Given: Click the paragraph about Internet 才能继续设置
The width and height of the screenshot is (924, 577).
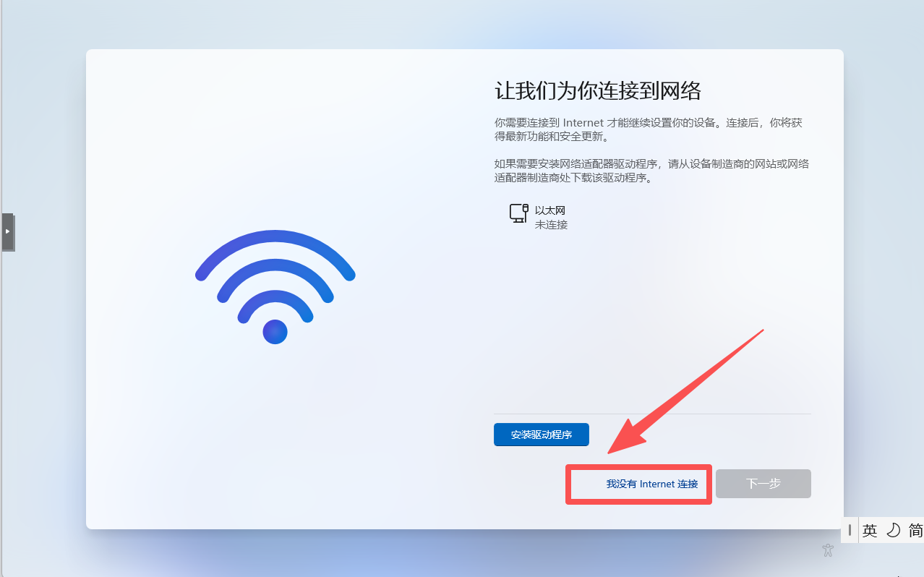Looking at the screenshot, I should [649, 129].
